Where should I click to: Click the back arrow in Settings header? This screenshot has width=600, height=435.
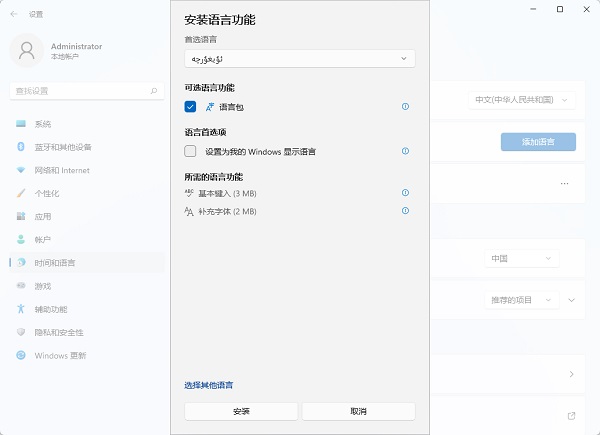pyautogui.click(x=13, y=14)
